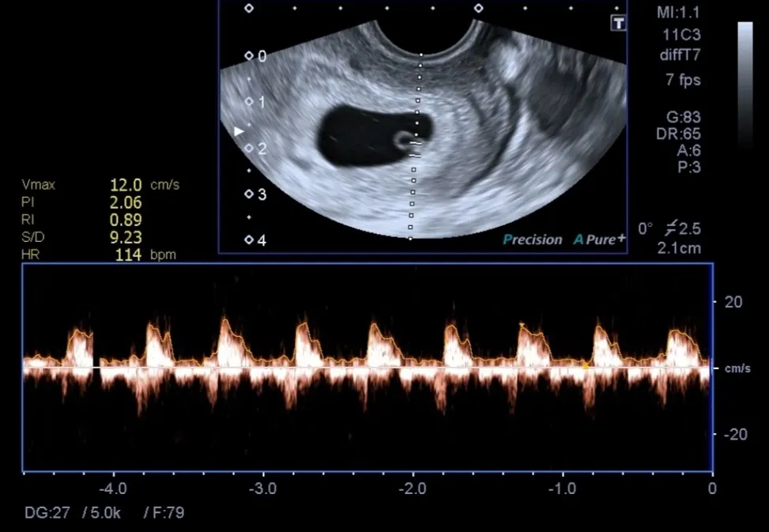Screen dimensions: 769x532
Task: Click the -3.0 time axis label
Action: pos(263,489)
